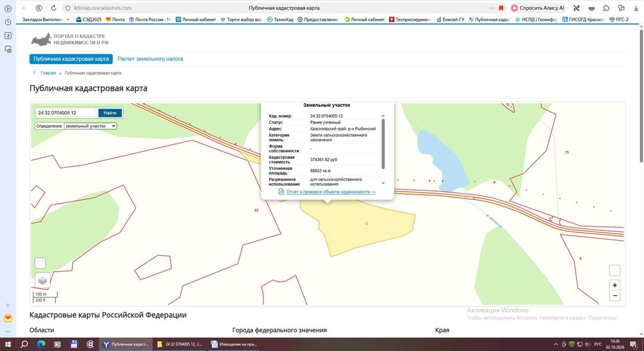Screen dimensions: 644x351
Task: Open the 'СЭД2025' bookmark
Action: pyautogui.click(x=89, y=20)
